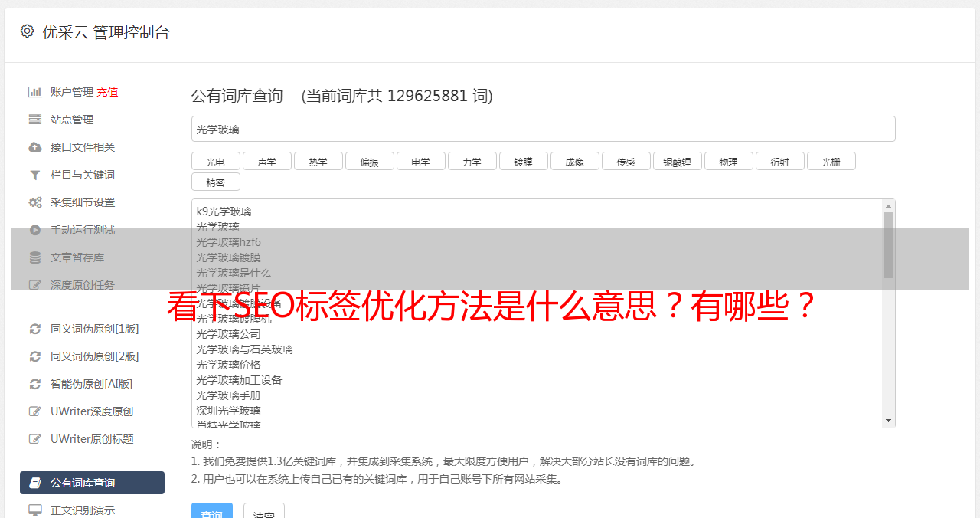The height and width of the screenshot is (518, 980).
Task: Select the 偏振 tag button
Action: (369, 161)
